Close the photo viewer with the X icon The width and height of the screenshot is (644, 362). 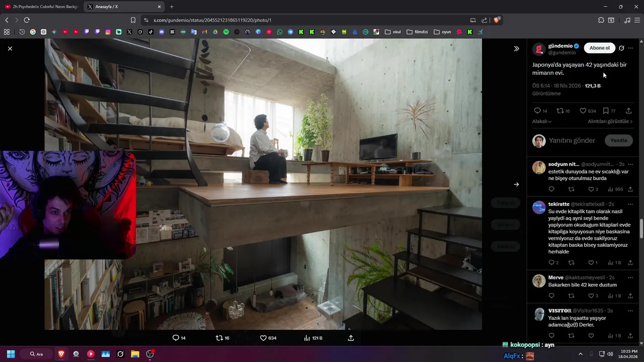pyautogui.click(x=10, y=49)
